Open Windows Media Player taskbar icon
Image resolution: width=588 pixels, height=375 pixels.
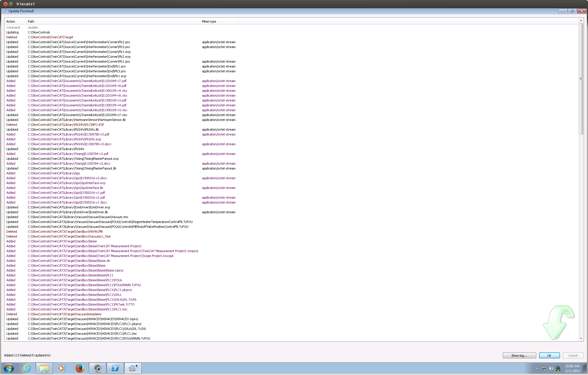61,368
